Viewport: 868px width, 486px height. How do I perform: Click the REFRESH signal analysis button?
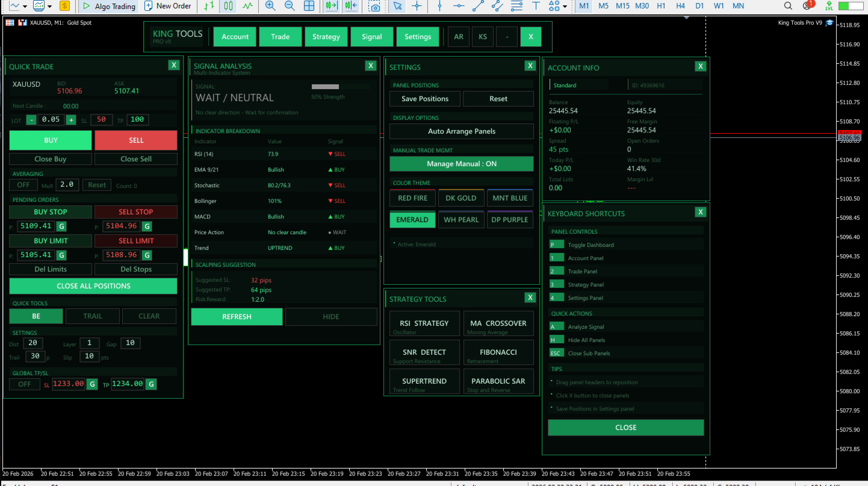237,317
